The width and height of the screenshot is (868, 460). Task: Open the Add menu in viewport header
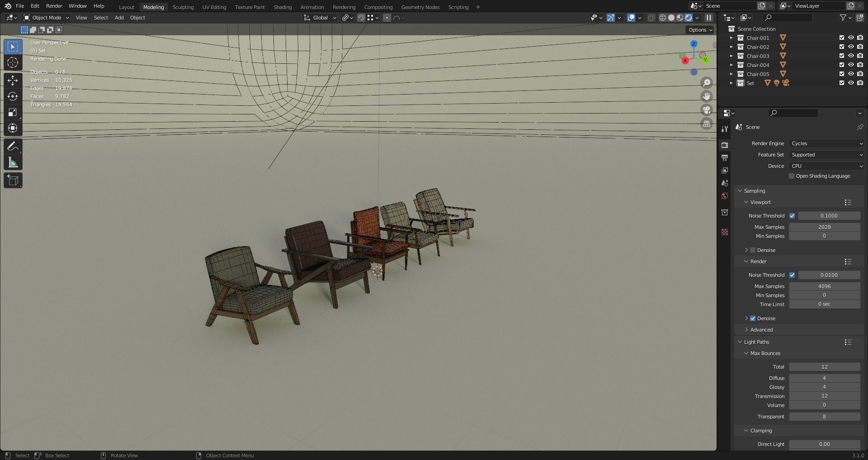coord(119,18)
